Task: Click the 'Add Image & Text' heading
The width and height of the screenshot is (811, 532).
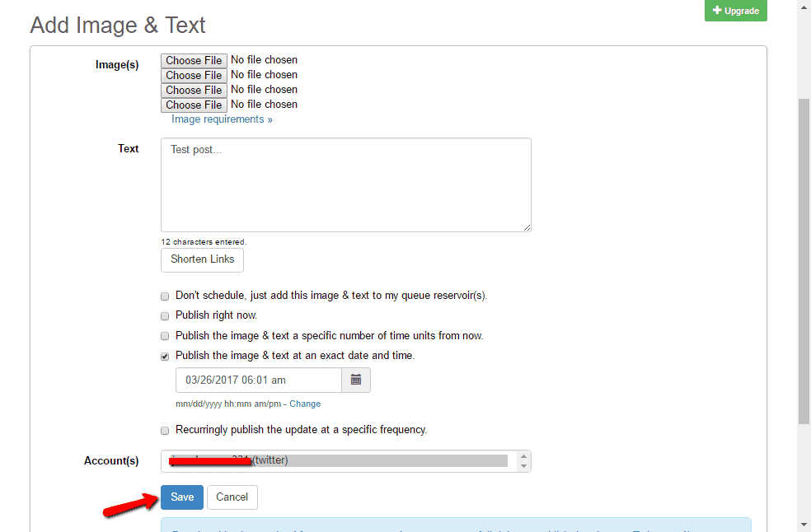Action: point(117,25)
